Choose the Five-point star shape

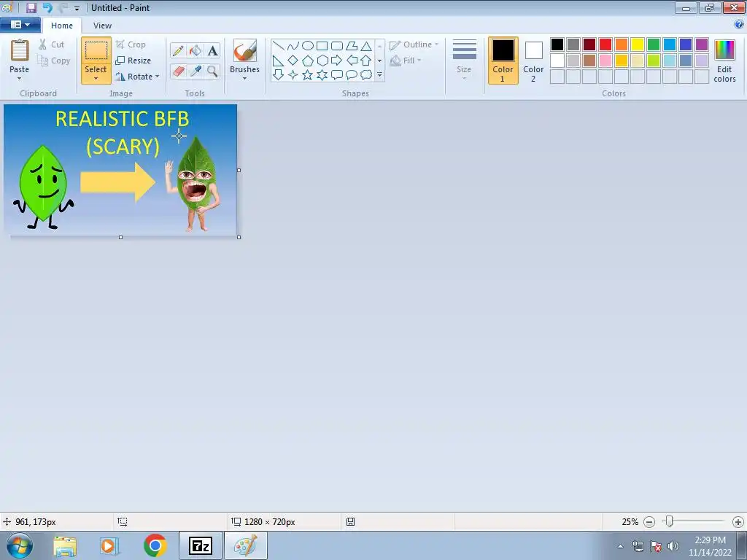pyautogui.click(x=308, y=75)
